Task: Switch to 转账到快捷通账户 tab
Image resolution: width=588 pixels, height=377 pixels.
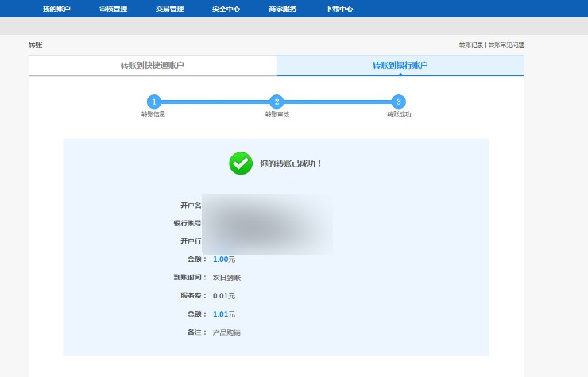Action: pyautogui.click(x=153, y=65)
